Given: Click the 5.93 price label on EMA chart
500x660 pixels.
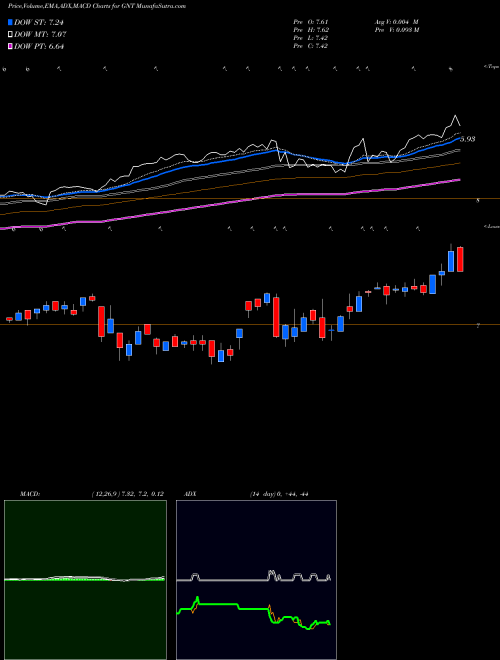Looking at the screenshot, I should pos(467,139).
